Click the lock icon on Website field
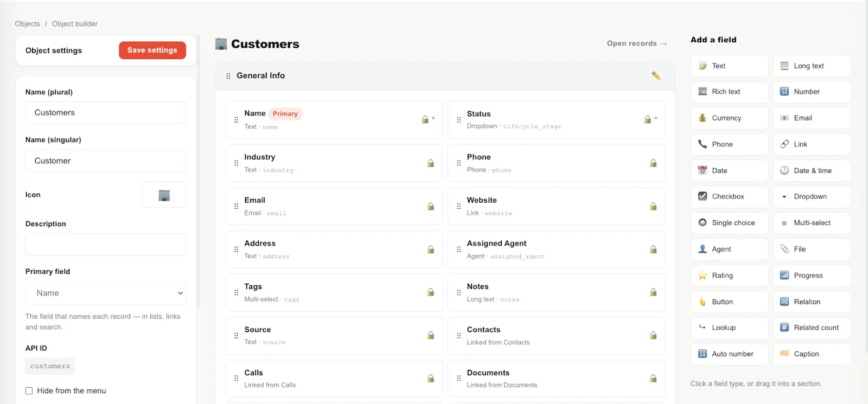 653,207
